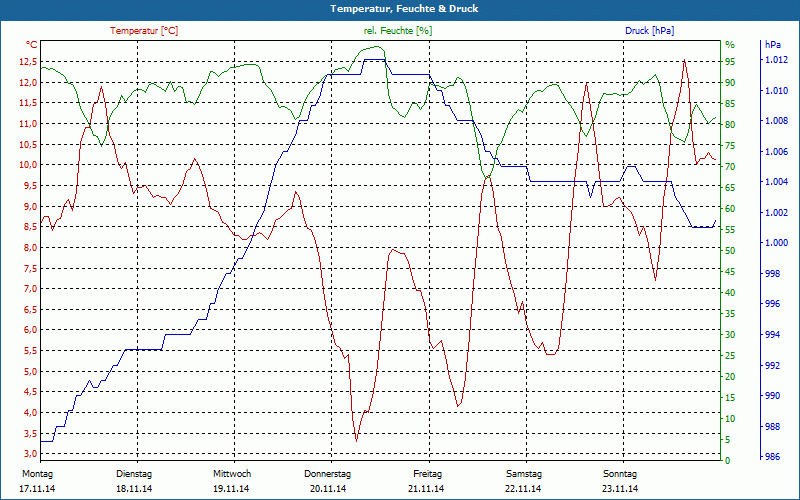Screen dimensions: 800x500
Task: Click '95' on the green humidity axis
Action: tap(730, 62)
